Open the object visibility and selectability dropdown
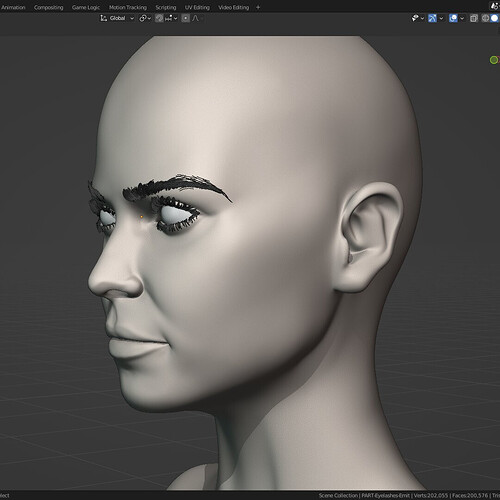The image size is (500, 500). pos(417,18)
